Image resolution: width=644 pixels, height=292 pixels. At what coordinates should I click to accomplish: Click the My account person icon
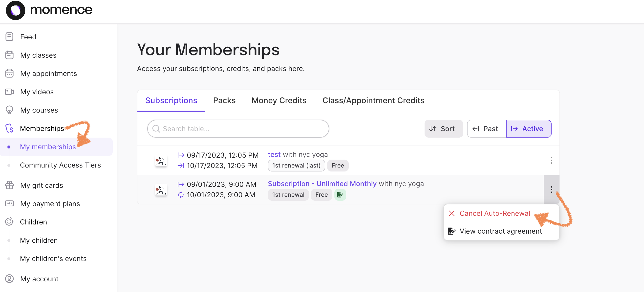coord(9,278)
